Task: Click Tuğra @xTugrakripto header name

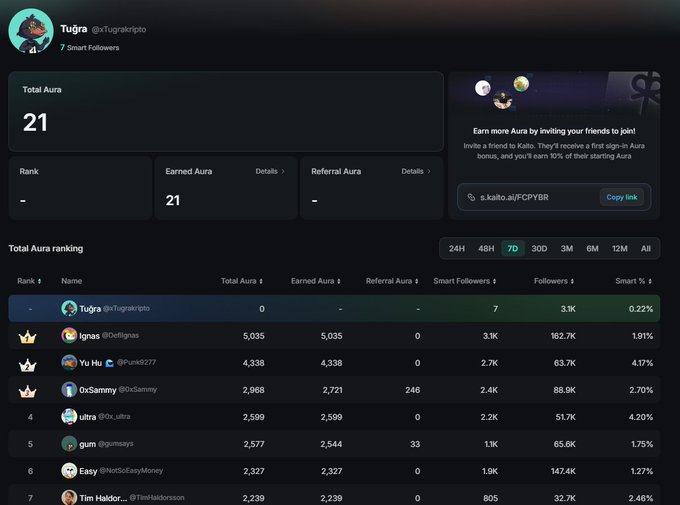Action: click(103, 29)
